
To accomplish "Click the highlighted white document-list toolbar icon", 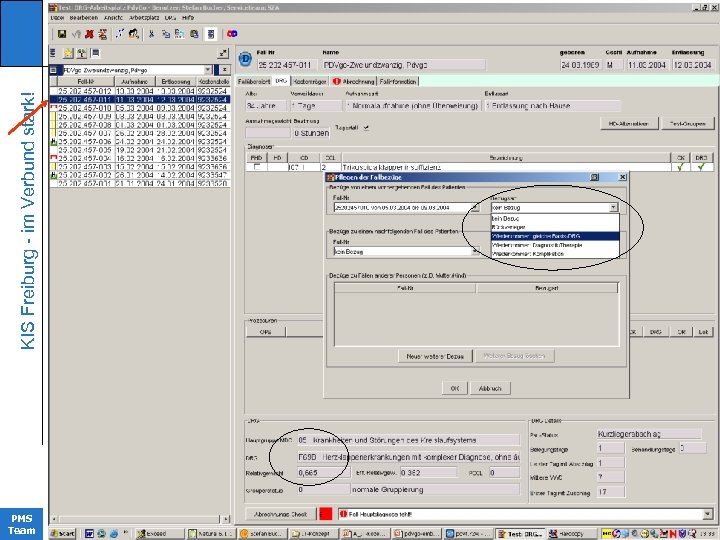I will 211,34.
